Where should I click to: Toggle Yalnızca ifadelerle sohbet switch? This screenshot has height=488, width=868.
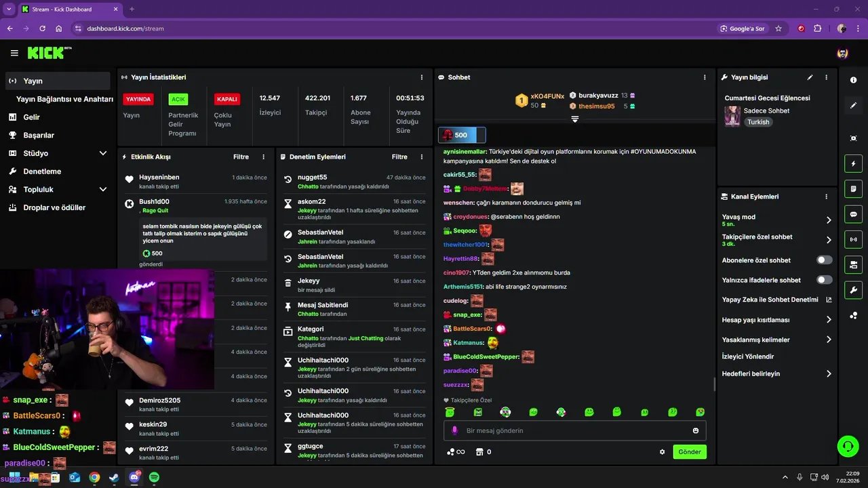coord(825,280)
